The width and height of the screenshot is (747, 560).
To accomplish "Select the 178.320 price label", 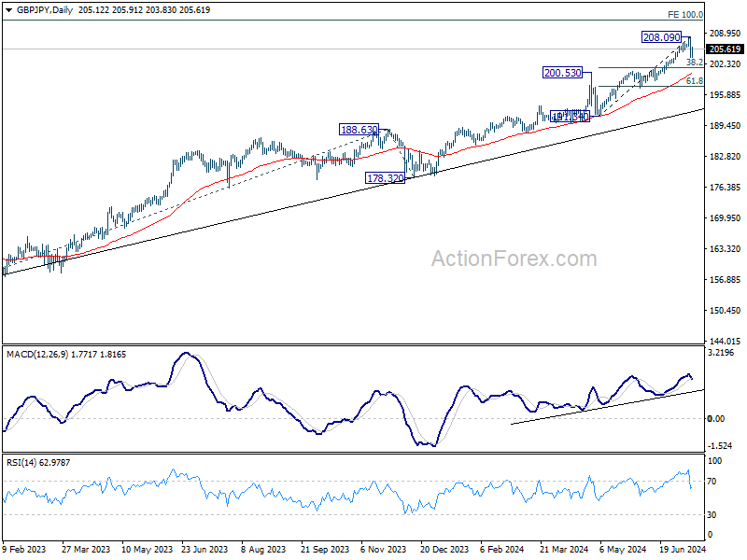I will (x=385, y=178).
